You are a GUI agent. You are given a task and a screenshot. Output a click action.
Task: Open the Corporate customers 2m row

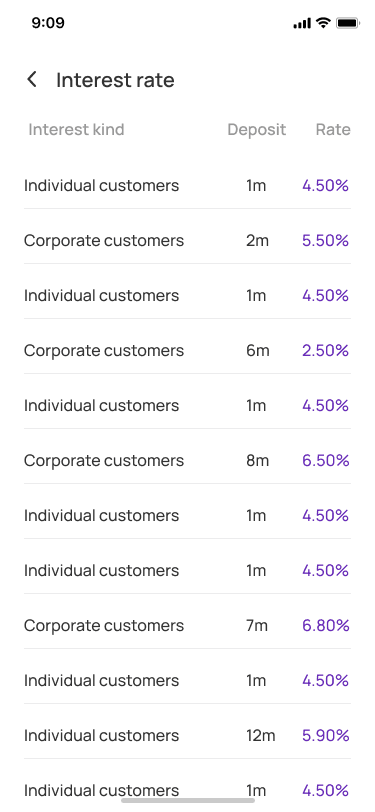point(187,241)
